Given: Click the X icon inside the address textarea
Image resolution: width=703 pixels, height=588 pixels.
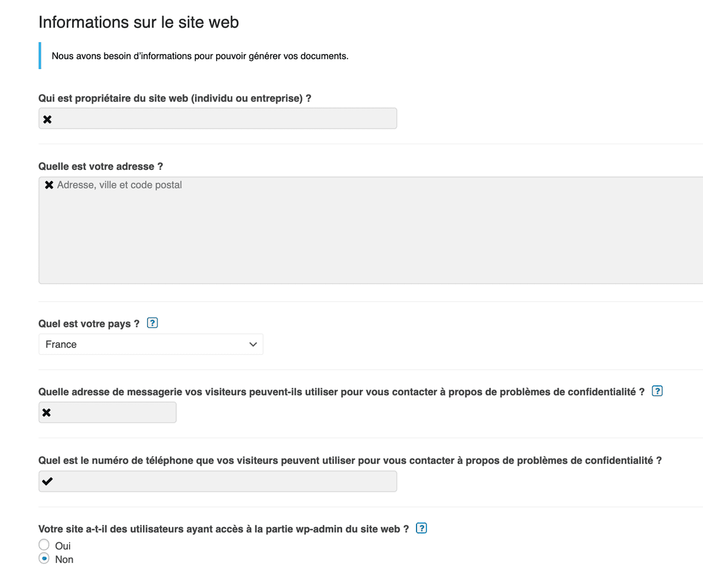Looking at the screenshot, I should (49, 184).
